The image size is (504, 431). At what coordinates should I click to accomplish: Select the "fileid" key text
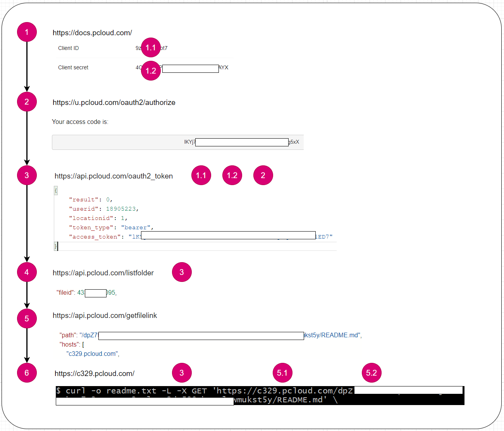(x=64, y=293)
